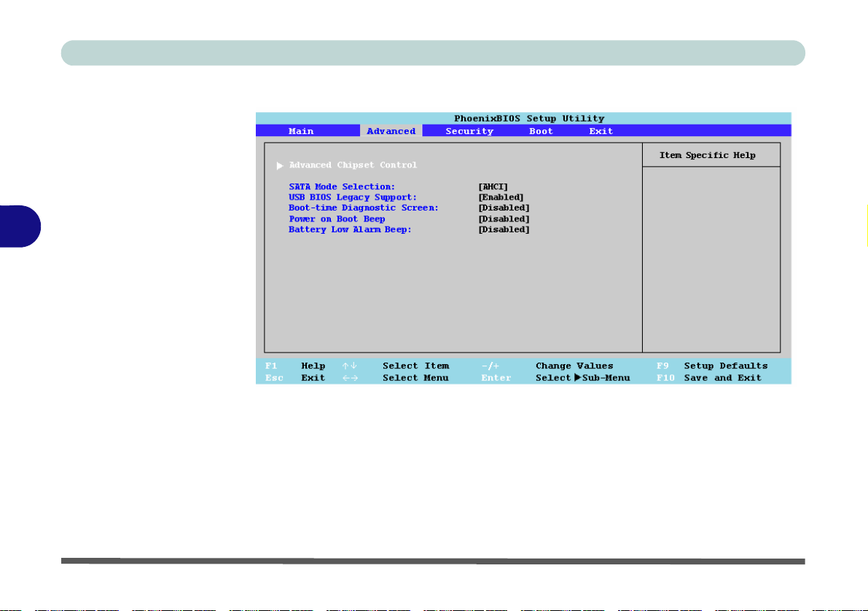Click up/down arrows Select Item hint
This screenshot has height=611, width=868.
[x=395, y=366]
